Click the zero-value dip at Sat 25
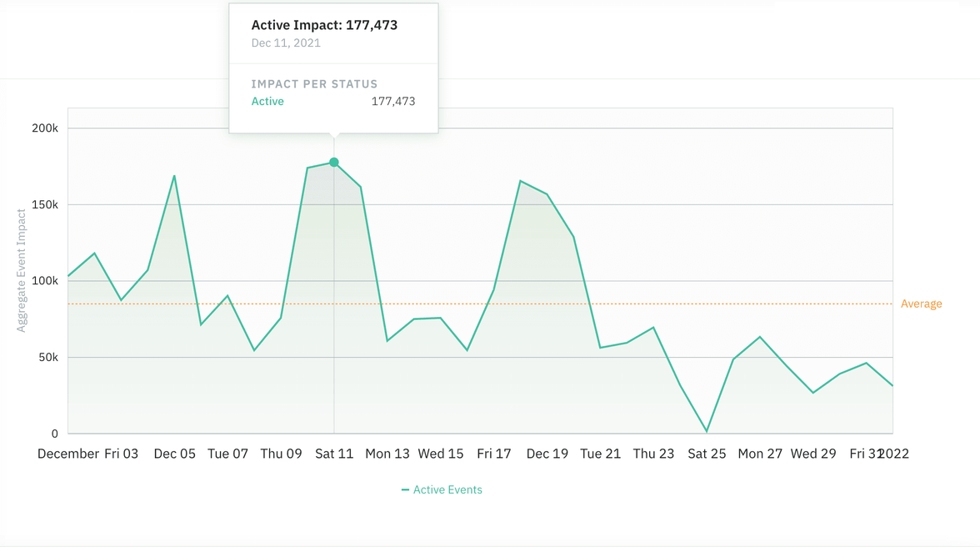 click(x=707, y=432)
